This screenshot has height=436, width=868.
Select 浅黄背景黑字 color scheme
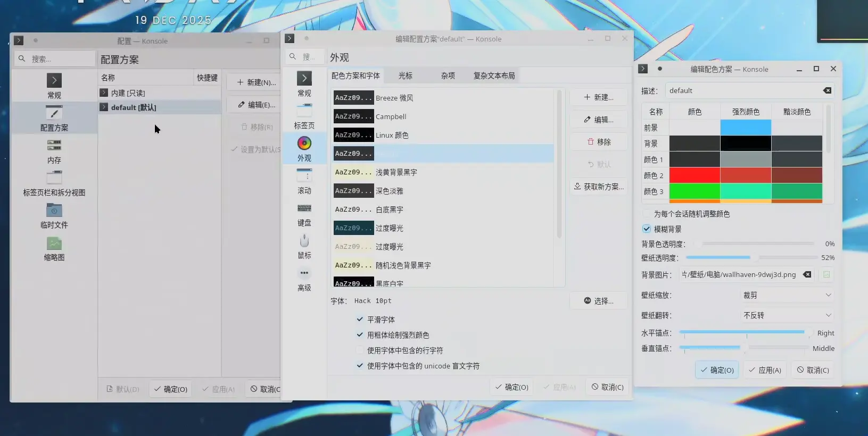click(x=443, y=172)
